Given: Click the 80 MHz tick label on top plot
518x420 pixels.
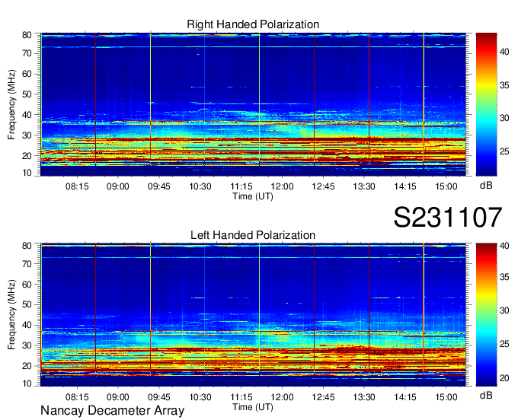Looking at the screenshot, I should coord(27,35).
